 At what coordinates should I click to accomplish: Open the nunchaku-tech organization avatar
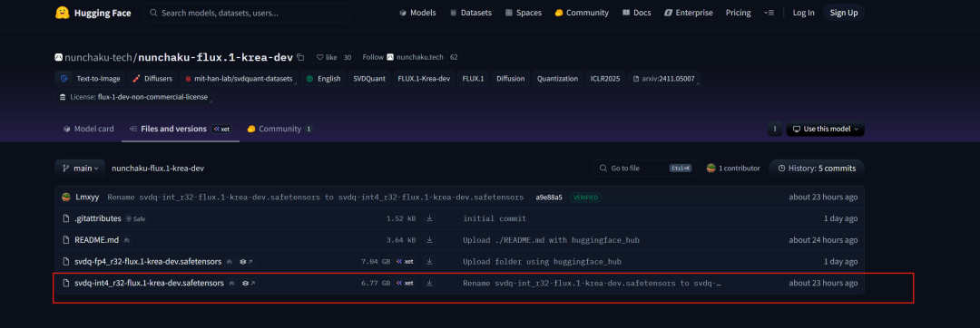[58, 57]
